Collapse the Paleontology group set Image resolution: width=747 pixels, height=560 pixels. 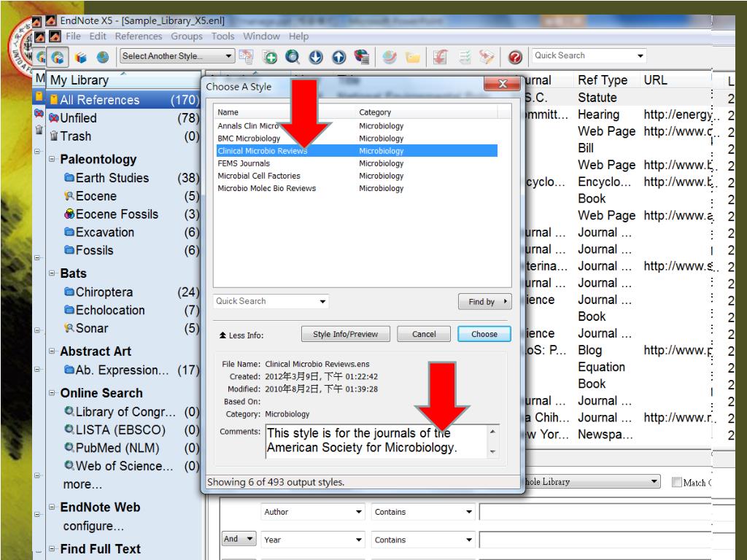click(x=52, y=159)
